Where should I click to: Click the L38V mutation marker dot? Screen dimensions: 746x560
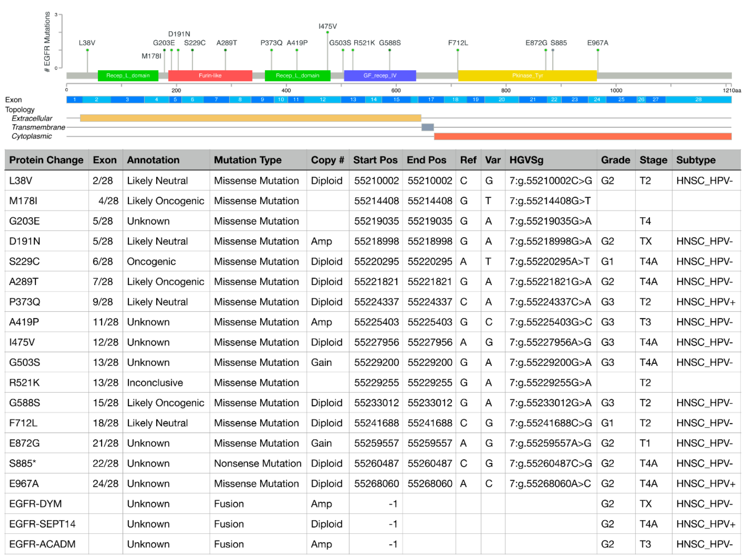coord(87,50)
